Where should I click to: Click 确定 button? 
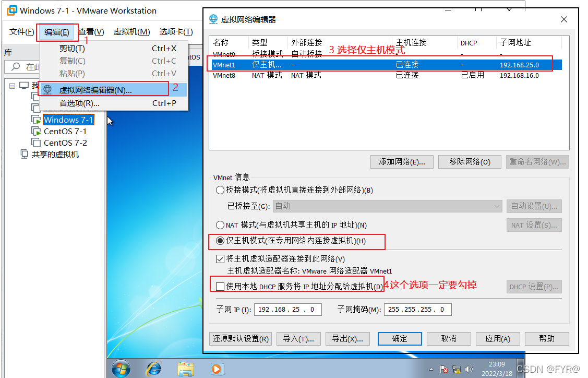coord(399,339)
